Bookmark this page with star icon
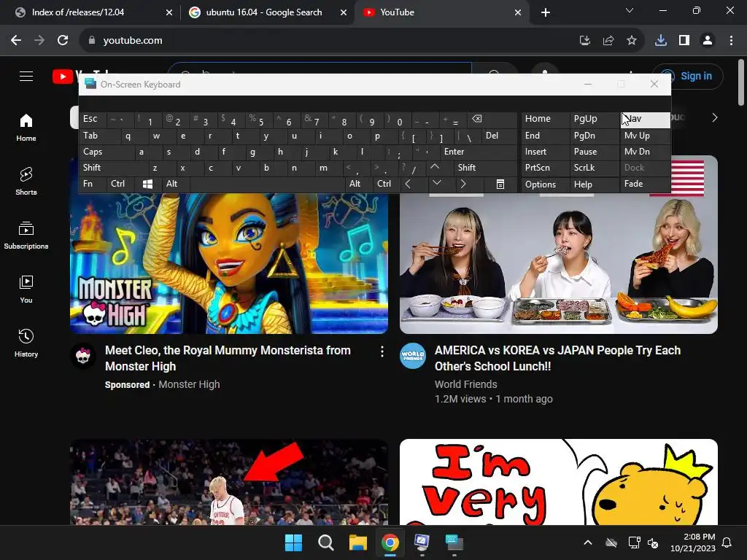The image size is (747, 560). point(631,41)
